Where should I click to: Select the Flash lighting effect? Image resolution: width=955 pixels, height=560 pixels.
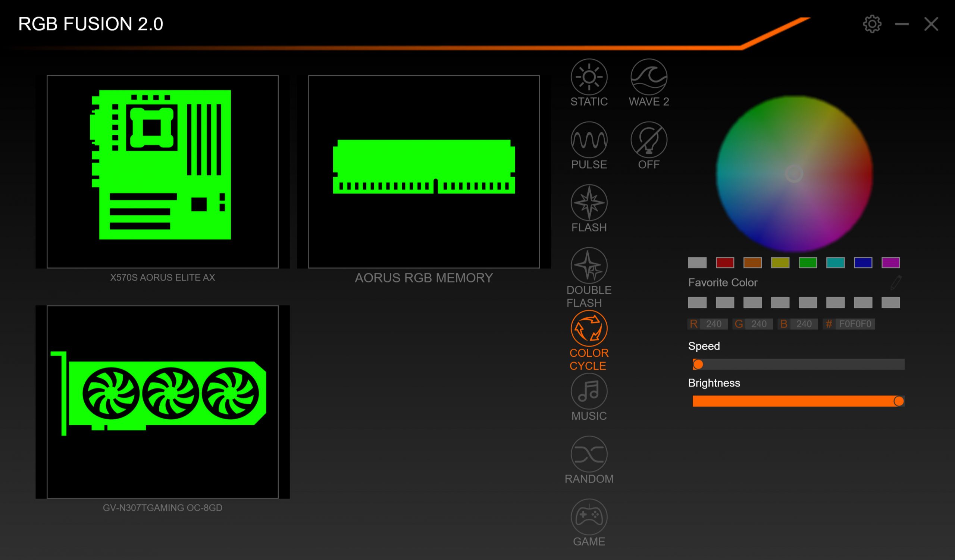click(x=589, y=203)
